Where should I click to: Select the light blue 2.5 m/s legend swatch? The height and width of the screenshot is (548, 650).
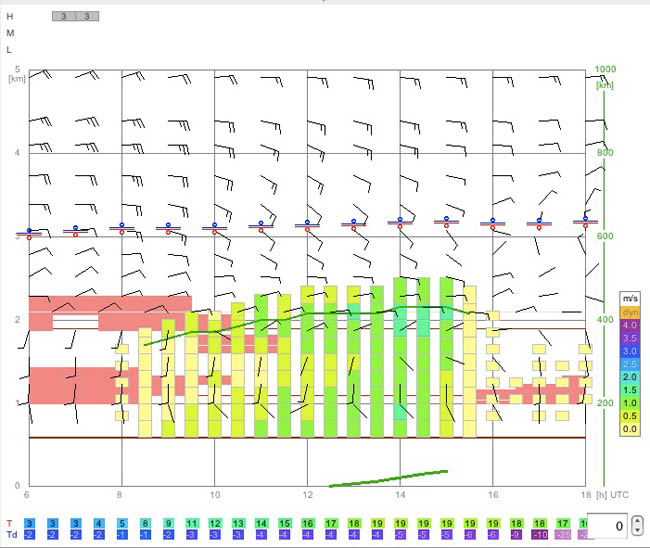point(630,364)
